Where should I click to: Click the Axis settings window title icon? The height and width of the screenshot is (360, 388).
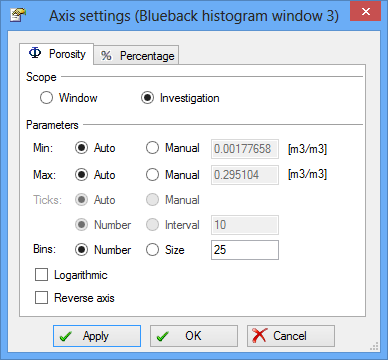18,15
